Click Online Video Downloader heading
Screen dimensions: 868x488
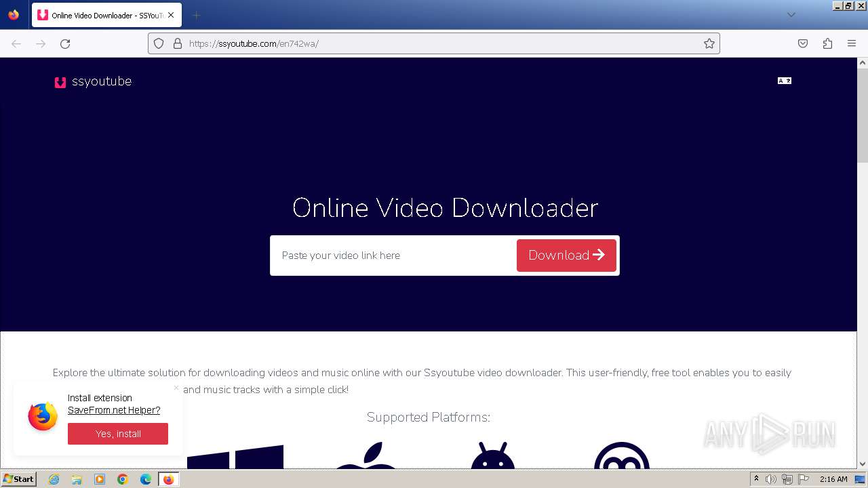[445, 207]
